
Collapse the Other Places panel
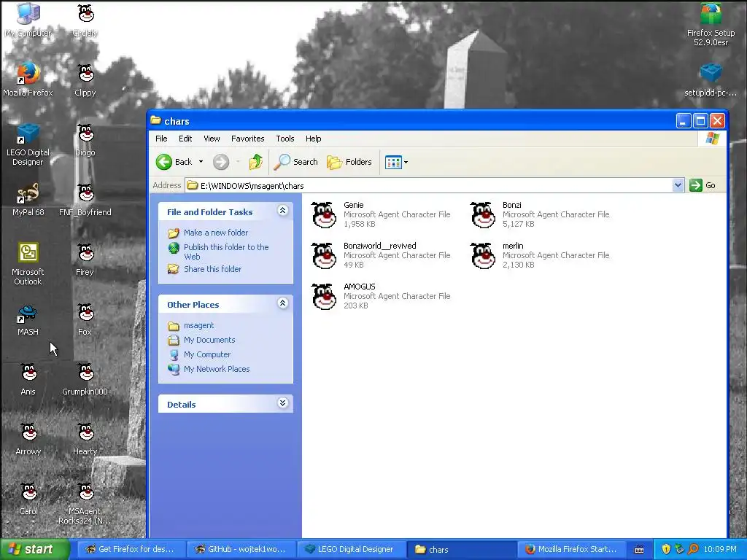[282, 303]
